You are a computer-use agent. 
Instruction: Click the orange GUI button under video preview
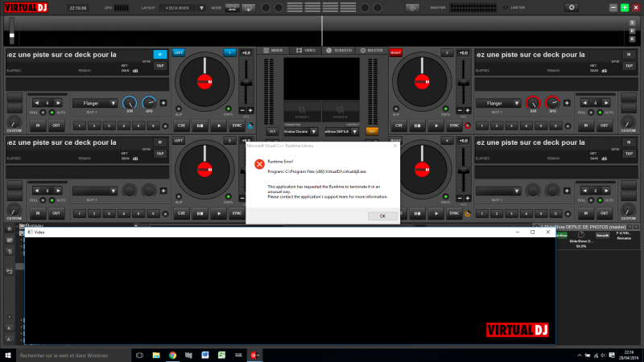pos(372,131)
